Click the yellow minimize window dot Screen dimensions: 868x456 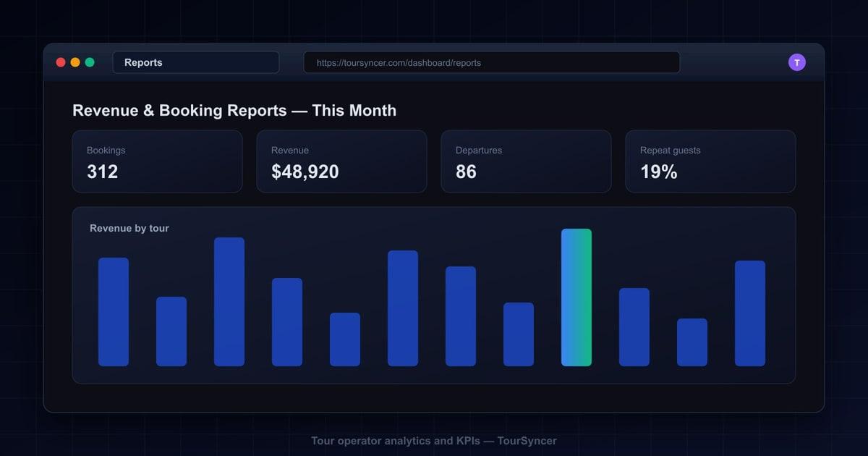click(x=75, y=62)
